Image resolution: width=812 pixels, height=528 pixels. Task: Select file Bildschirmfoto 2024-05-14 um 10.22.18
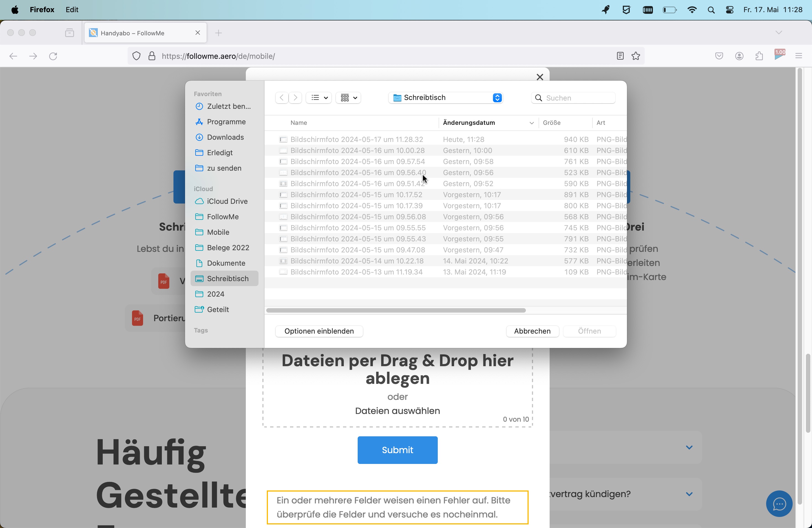point(445,261)
